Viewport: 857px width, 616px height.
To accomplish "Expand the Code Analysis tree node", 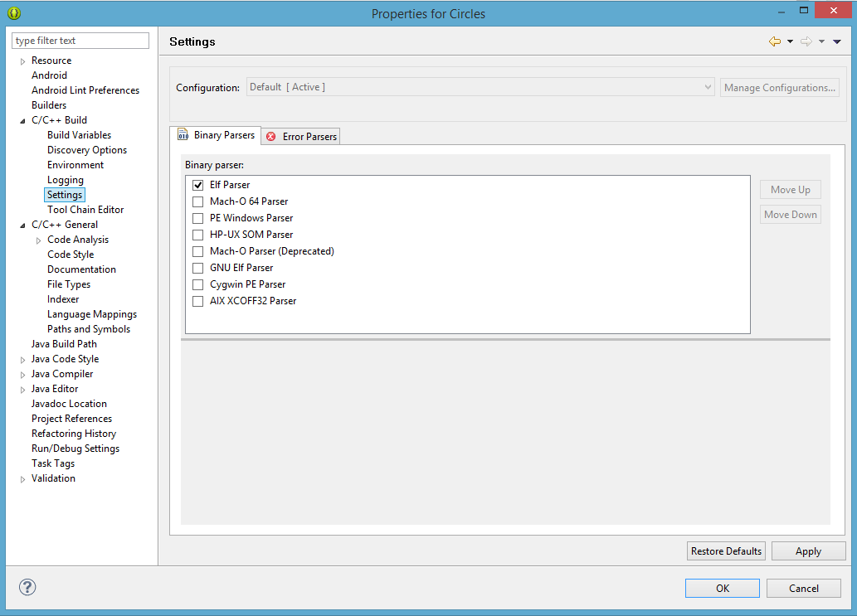I will click(38, 240).
